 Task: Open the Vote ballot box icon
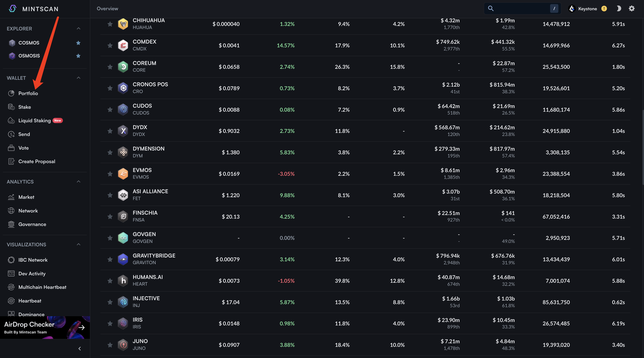[x=11, y=148]
